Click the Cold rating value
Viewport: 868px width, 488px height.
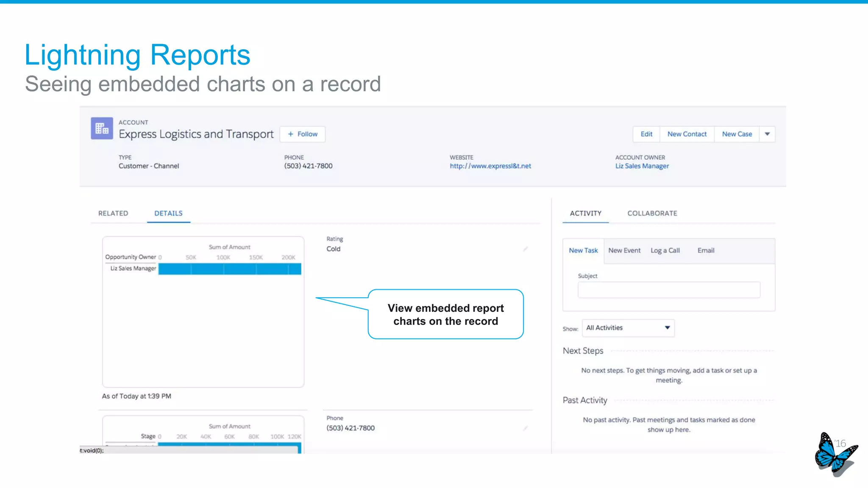tap(333, 249)
